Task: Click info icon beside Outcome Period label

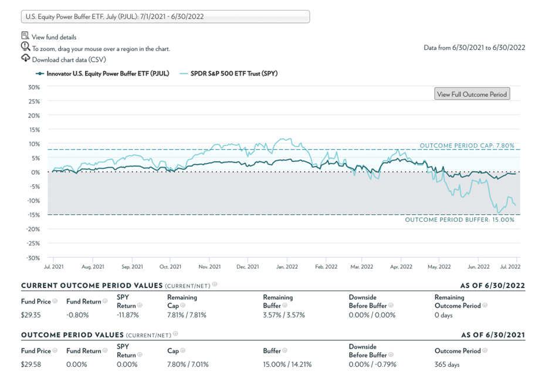Action: [485, 350]
